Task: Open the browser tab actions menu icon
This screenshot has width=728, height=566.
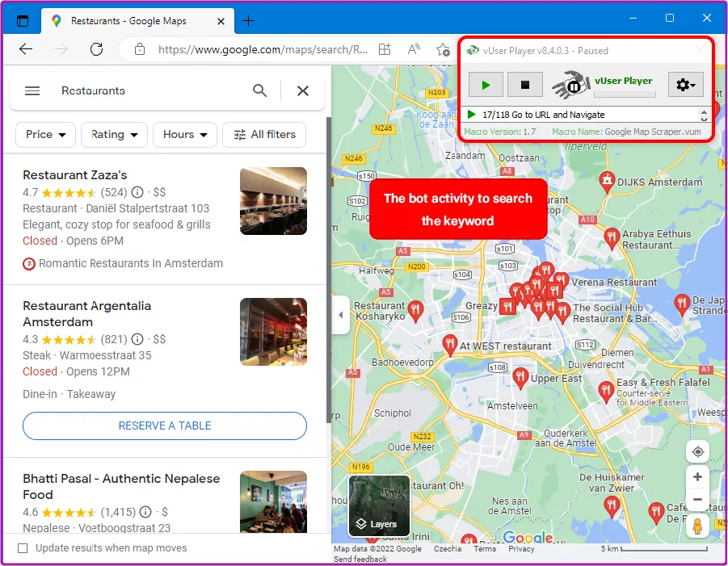Action: click(x=23, y=21)
